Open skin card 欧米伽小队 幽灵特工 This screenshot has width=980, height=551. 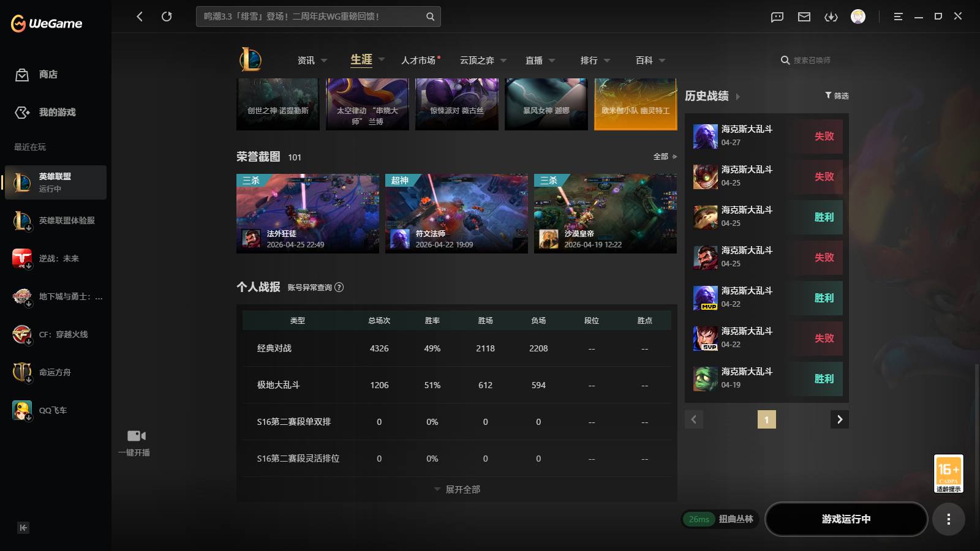[x=636, y=104]
